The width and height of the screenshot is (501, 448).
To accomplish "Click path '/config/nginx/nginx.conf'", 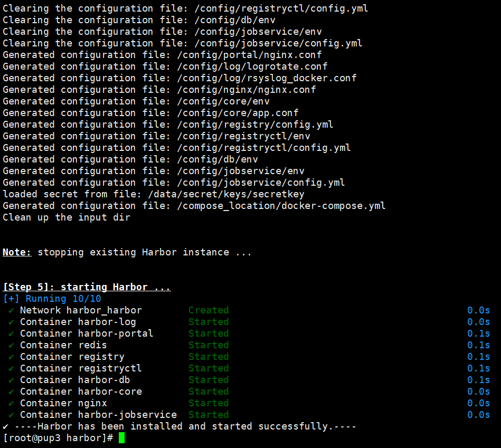I will (x=247, y=89).
